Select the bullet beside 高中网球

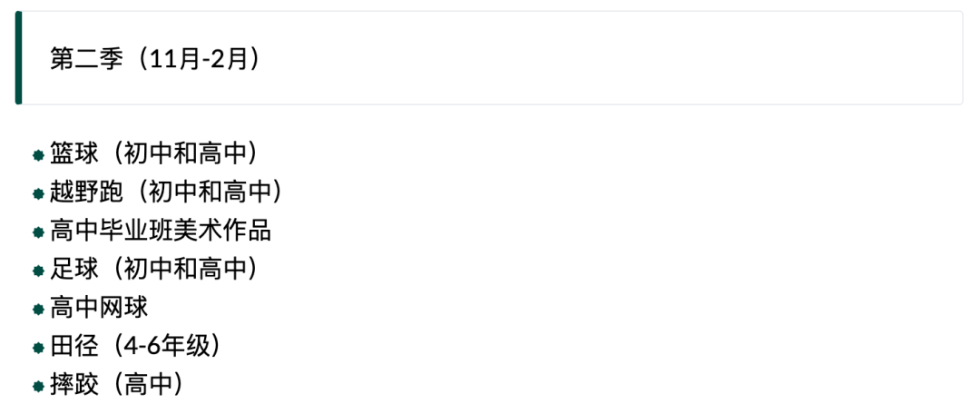[38, 310]
